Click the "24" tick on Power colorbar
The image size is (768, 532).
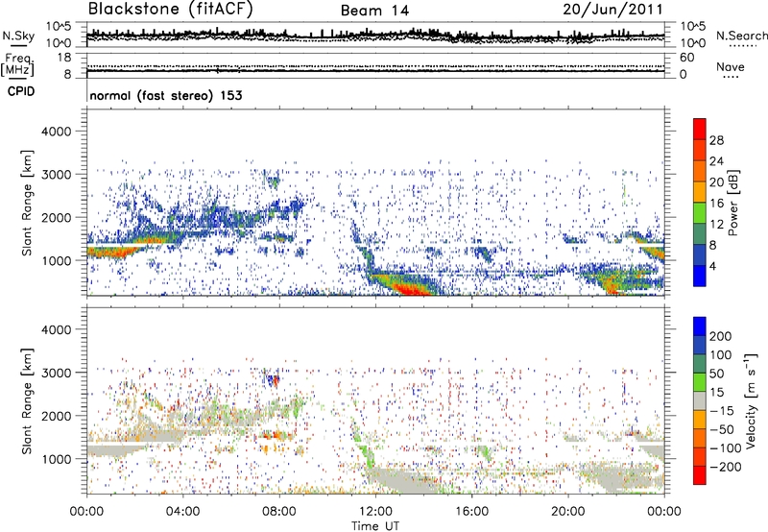point(716,161)
